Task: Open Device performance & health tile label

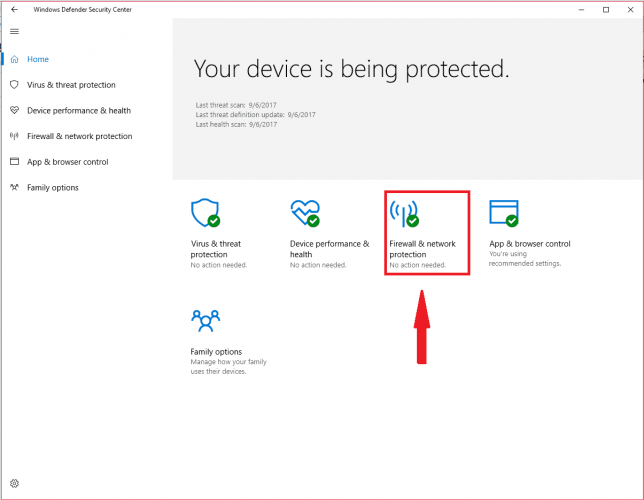Action: [330, 249]
